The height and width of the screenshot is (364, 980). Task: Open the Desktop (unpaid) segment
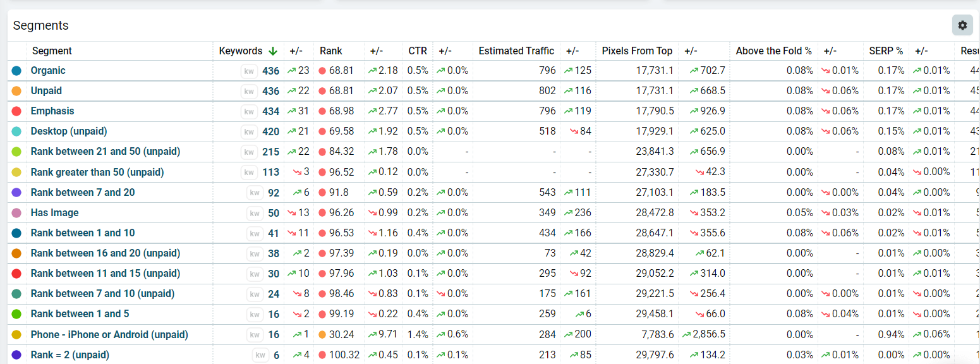pyautogui.click(x=69, y=131)
